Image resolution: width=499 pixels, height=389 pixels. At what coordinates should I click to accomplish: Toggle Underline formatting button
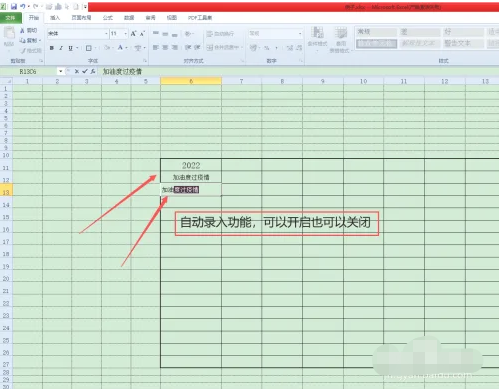[70, 48]
